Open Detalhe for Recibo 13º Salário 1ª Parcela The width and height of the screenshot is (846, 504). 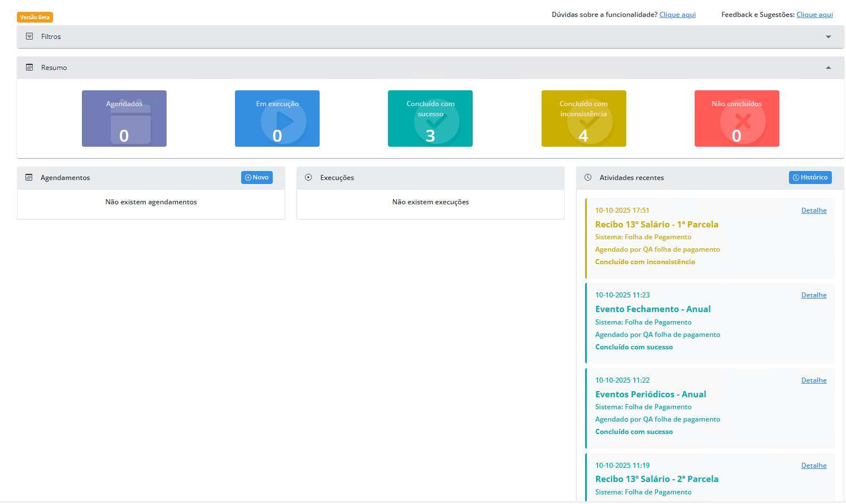click(814, 211)
